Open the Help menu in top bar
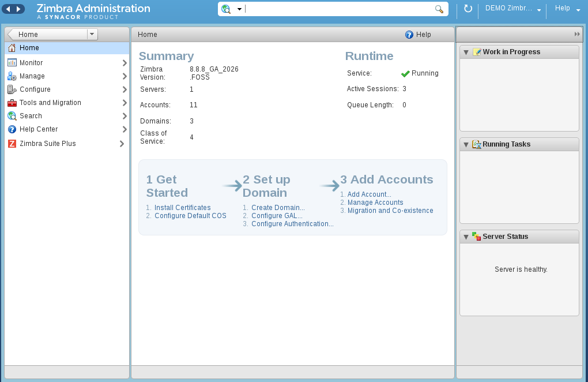Viewport: 588px width, 382px height. click(x=567, y=8)
